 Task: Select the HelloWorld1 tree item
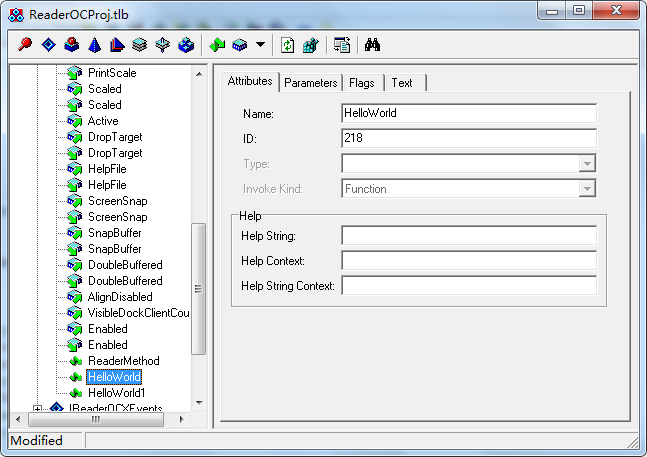coord(117,393)
